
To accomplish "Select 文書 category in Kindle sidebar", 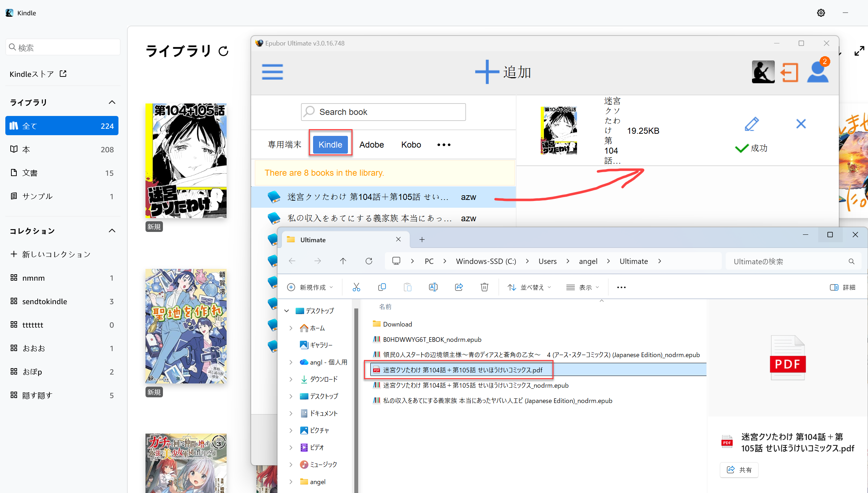I will point(62,173).
